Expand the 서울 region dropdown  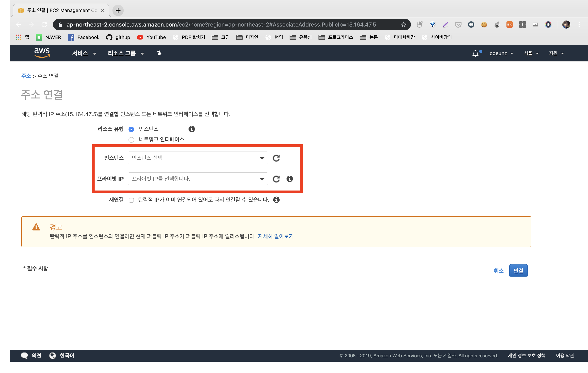click(531, 53)
